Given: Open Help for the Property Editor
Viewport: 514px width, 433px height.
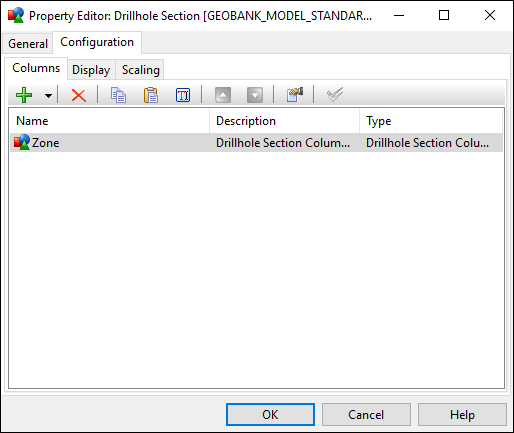Looking at the screenshot, I should pyautogui.click(x=462, y=415).
